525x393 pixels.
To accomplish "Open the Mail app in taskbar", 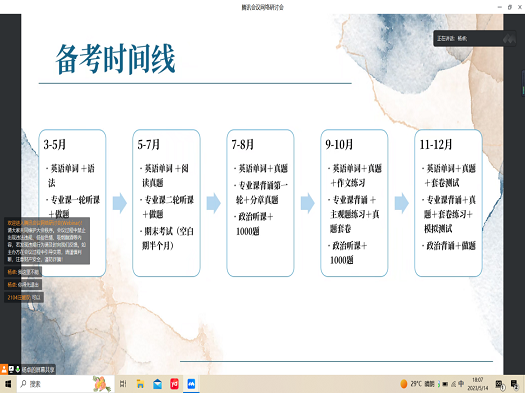I will click(157, 384).
